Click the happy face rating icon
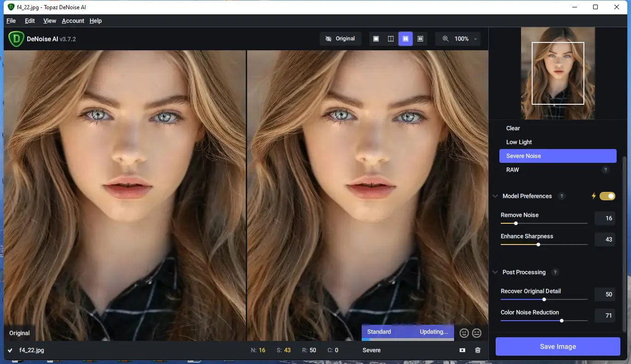This screenshot has height=364, width=631. (464, 333)
